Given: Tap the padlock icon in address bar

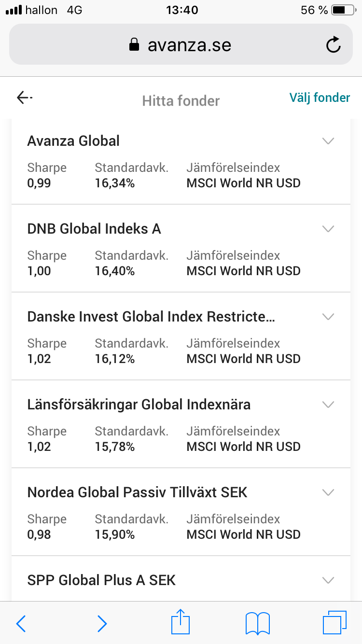Looking at the screenshot, I should click(x=134, y=45).
